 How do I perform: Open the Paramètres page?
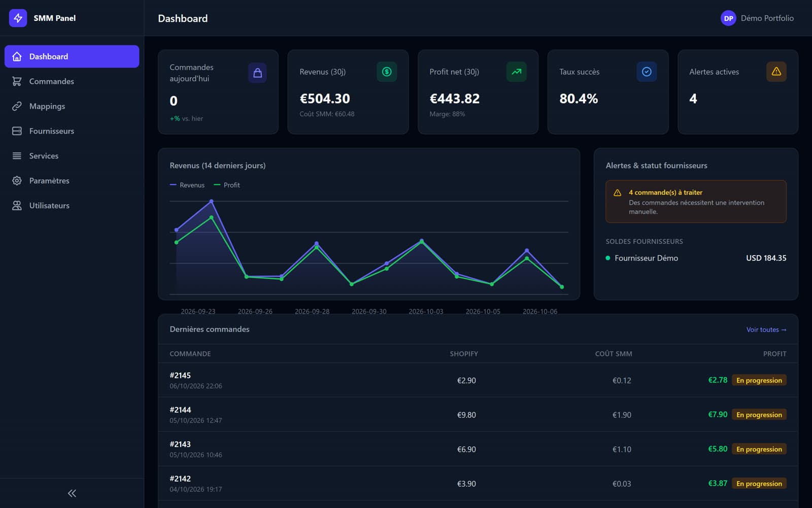[x=72, y=181]
